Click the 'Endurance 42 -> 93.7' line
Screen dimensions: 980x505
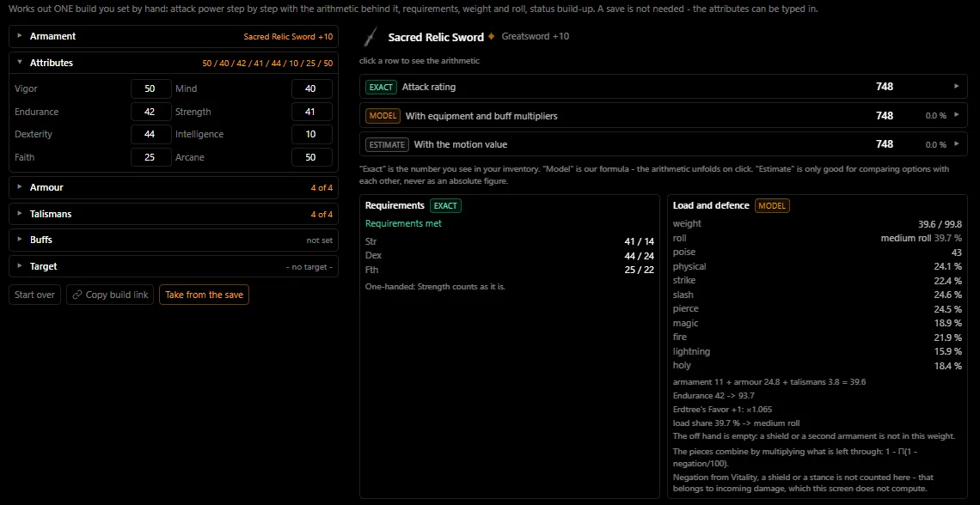714,396
